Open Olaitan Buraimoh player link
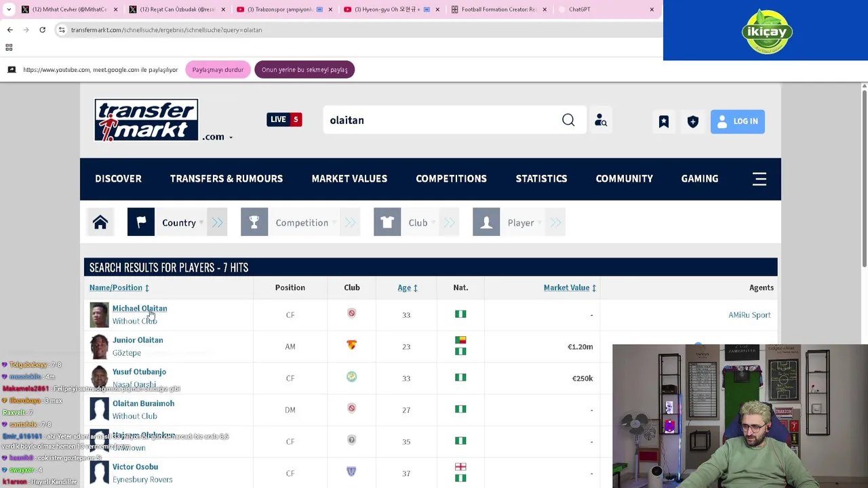Viewport: 868px width, 488px height. click(x=143, y=404)
